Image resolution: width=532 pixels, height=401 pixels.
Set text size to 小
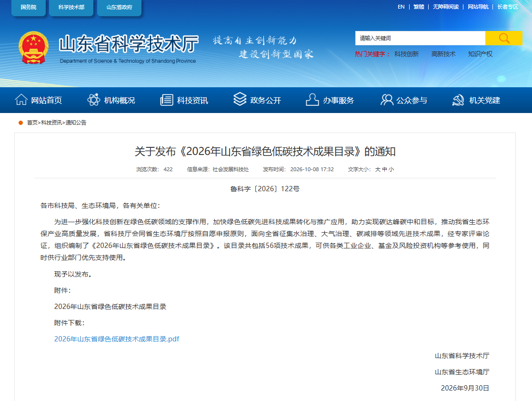(x=391, y=169)
